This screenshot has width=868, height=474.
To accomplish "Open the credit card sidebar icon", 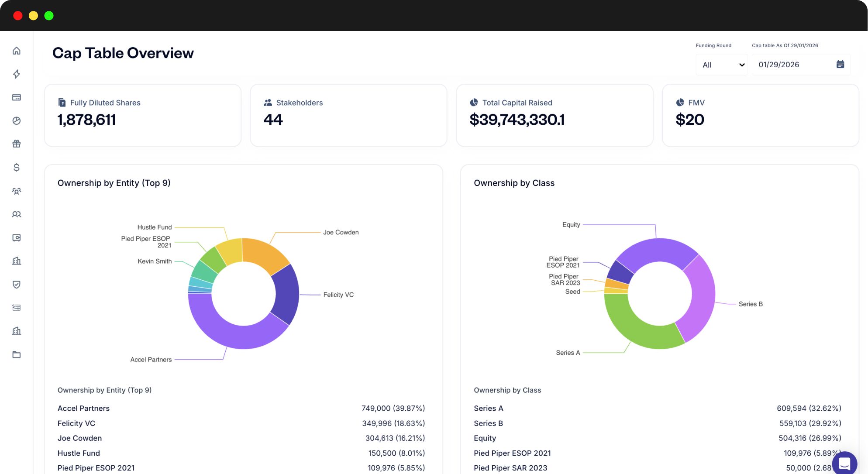I will (17, 97).
